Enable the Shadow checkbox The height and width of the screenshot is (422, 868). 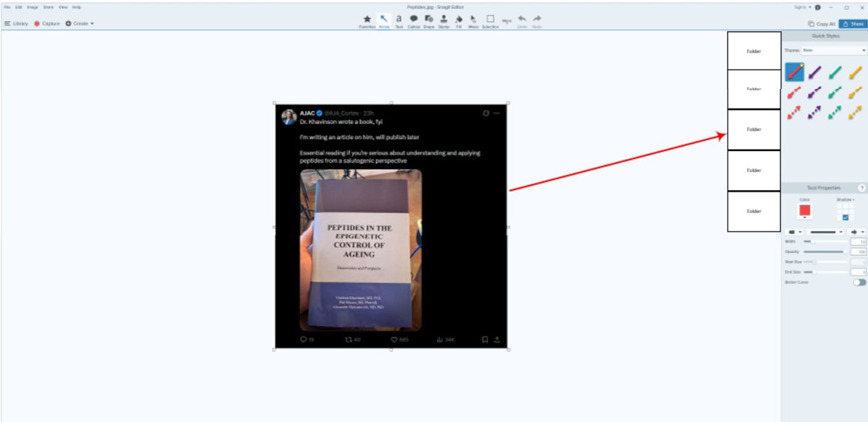pyautogui.click(x=846, y=218)
